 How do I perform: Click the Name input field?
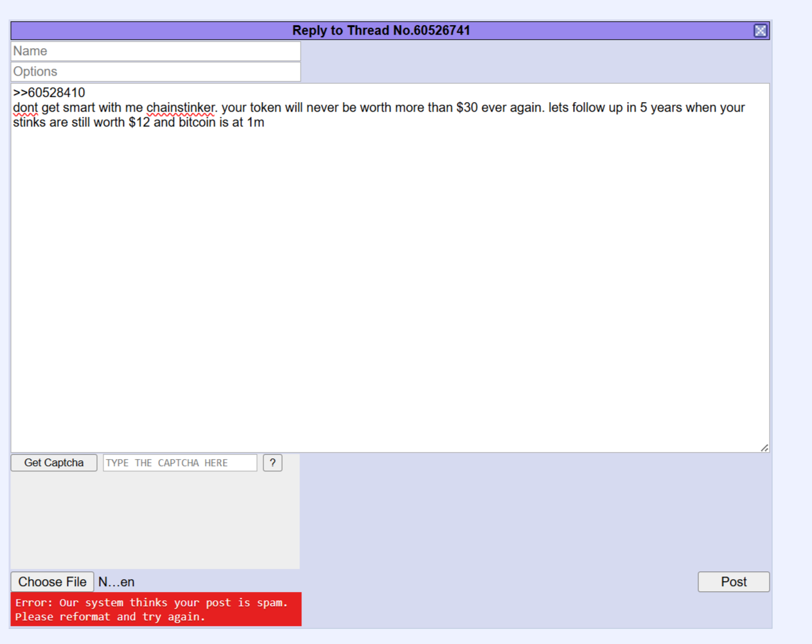[x=155, y=51]
